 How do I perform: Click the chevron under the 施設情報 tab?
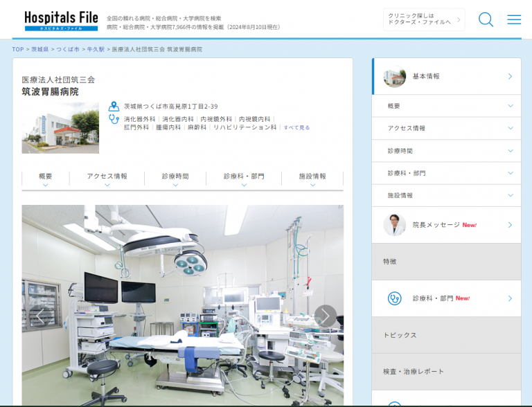[x=313, y=186]
